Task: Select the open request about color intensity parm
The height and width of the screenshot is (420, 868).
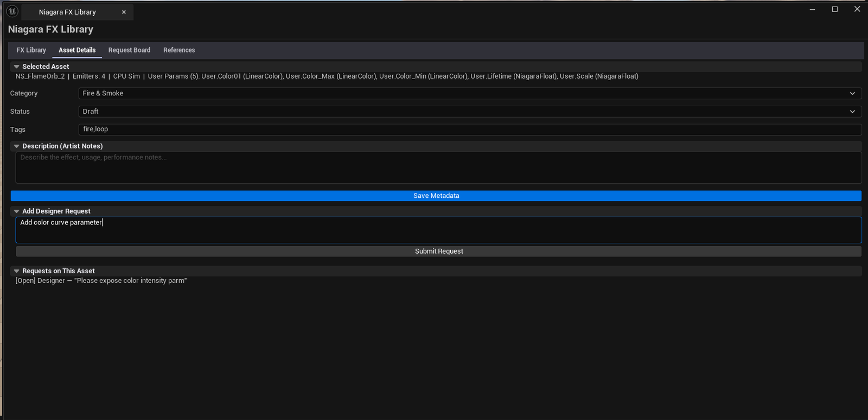Action: [x=101, y=281]
